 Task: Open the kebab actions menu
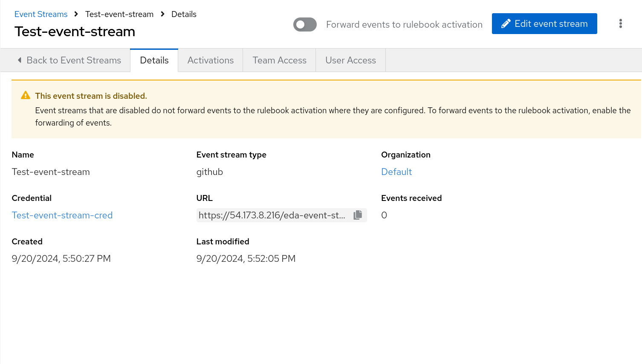[620, 23]
